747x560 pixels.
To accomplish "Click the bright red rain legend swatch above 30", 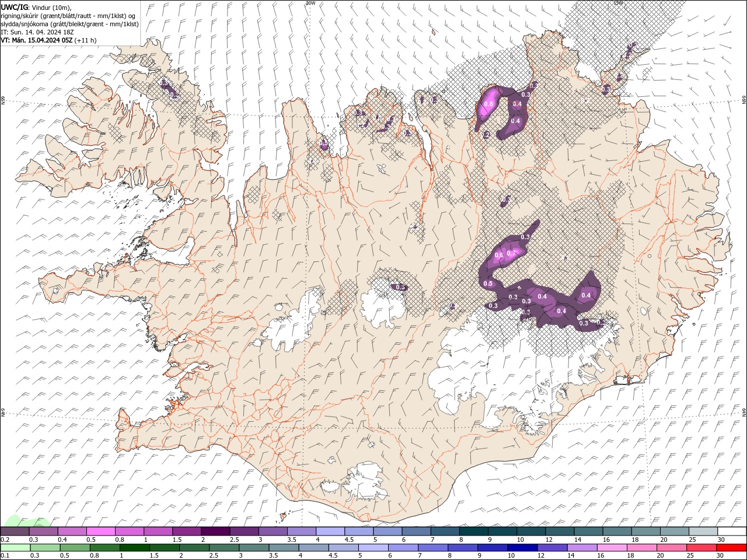I will tap(731, 548).
